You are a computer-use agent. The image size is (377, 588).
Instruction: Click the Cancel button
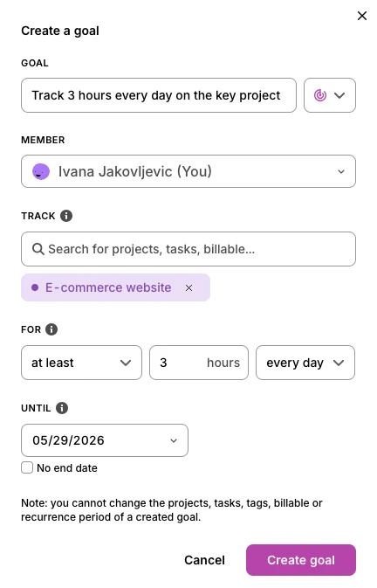[x=204, y=560]
